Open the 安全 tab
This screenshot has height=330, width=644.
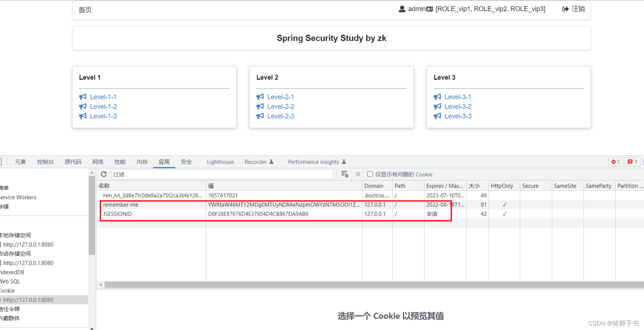click(x=186, y=162)
